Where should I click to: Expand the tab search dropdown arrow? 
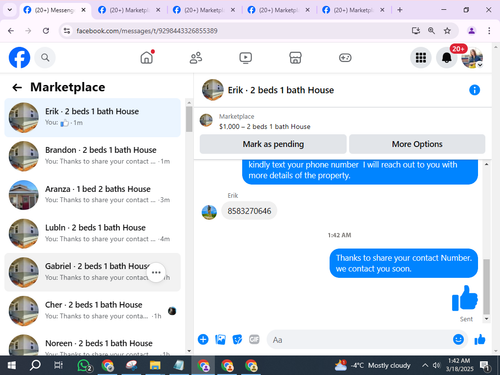[10, 10]
